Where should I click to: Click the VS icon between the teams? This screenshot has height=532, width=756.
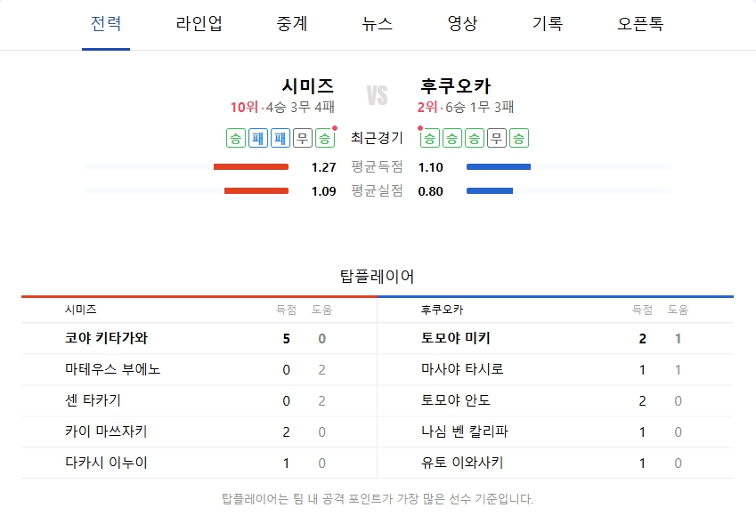[378, 96]
